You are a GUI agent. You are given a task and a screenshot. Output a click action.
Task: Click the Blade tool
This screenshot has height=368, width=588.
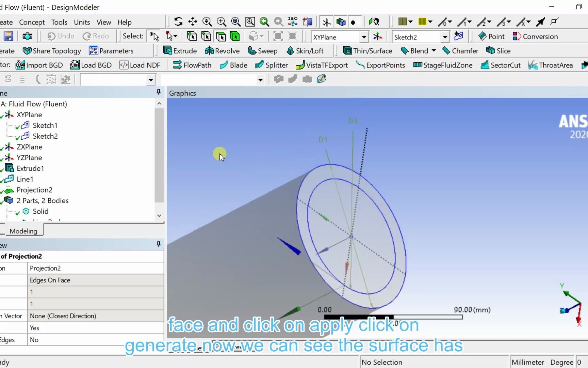coord(233,65)
